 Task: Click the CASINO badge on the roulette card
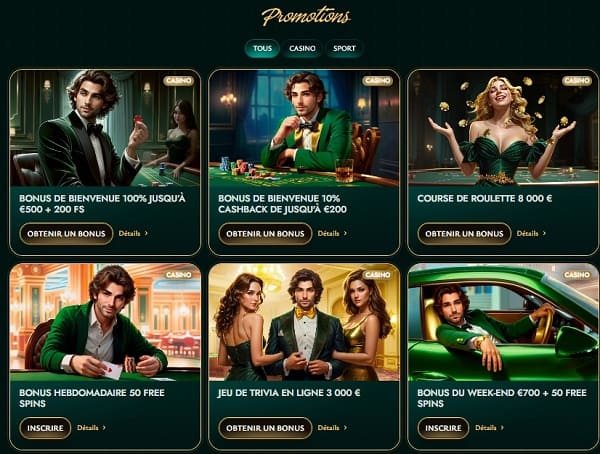[576, 80]
